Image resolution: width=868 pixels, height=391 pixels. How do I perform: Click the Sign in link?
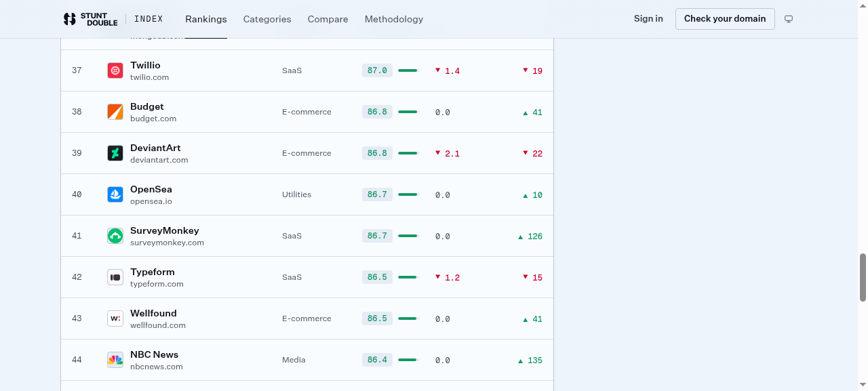(x=648, y=18)
